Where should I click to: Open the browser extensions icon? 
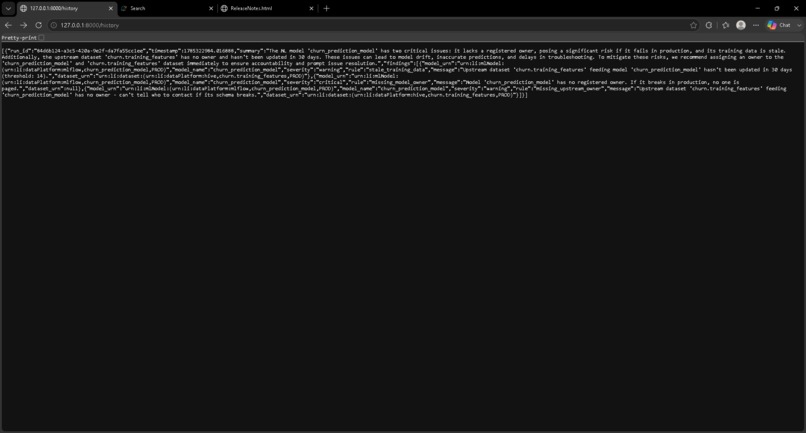click(709, 25)
